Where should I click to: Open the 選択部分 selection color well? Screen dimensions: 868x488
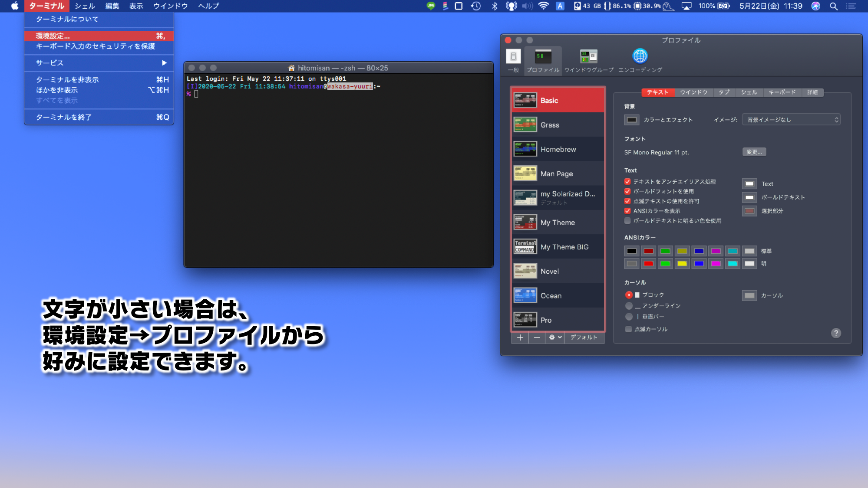click(749, 211)
